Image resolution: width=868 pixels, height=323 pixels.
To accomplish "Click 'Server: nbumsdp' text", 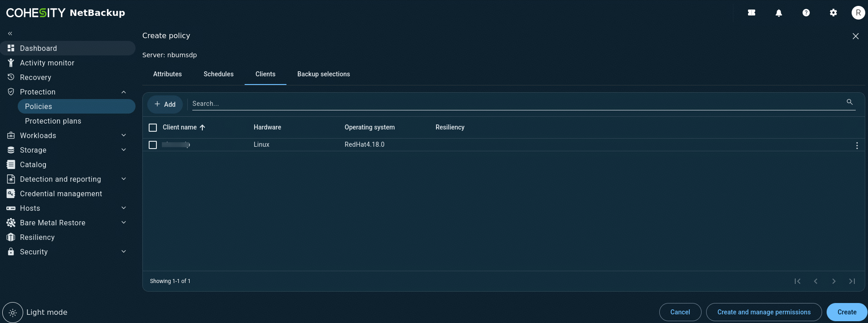I will (x=170, y=55).
